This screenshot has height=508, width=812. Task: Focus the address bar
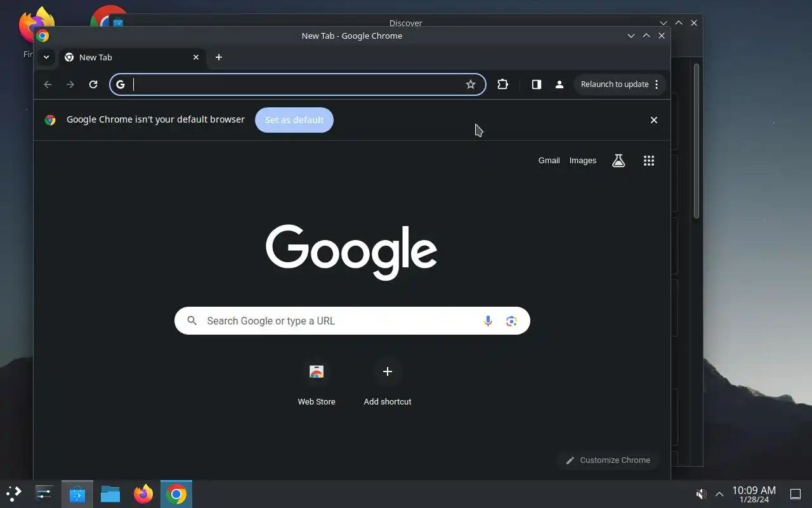pos(297,84)
